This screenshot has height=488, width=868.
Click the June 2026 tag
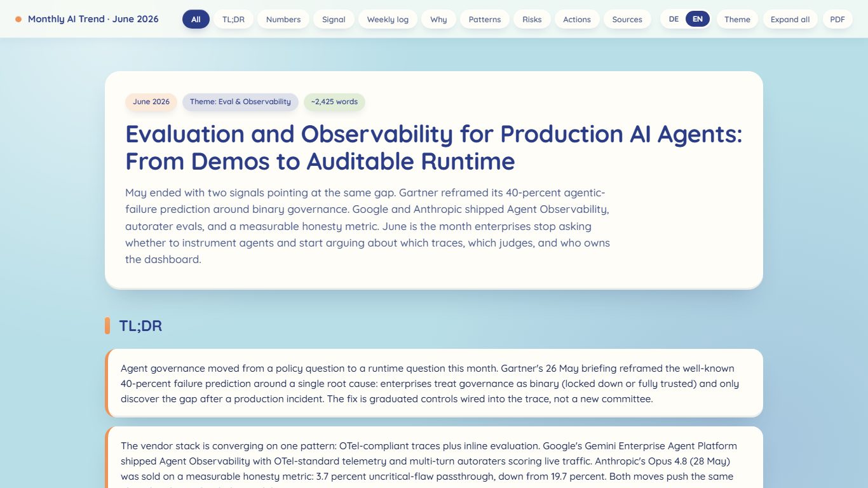coord(151,102)
